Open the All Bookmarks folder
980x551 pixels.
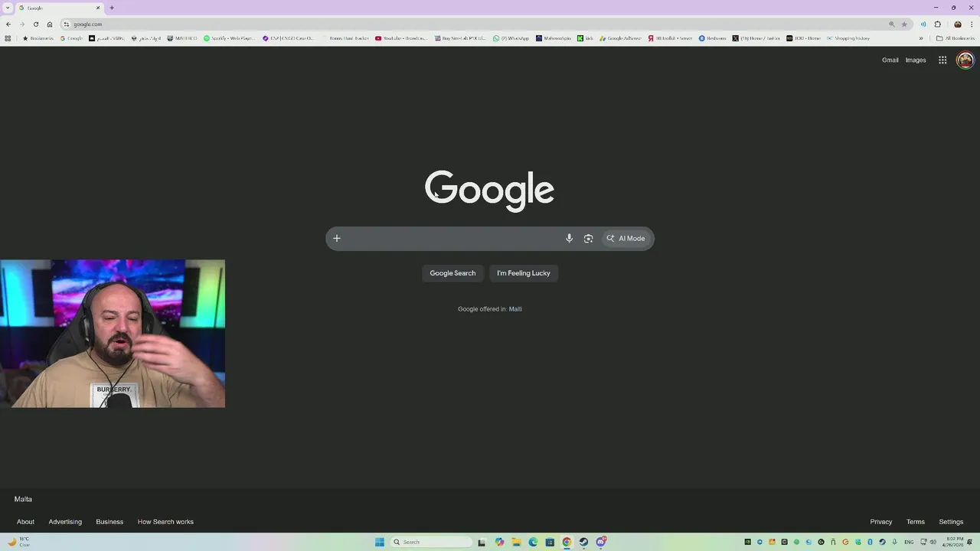[955, 38]
